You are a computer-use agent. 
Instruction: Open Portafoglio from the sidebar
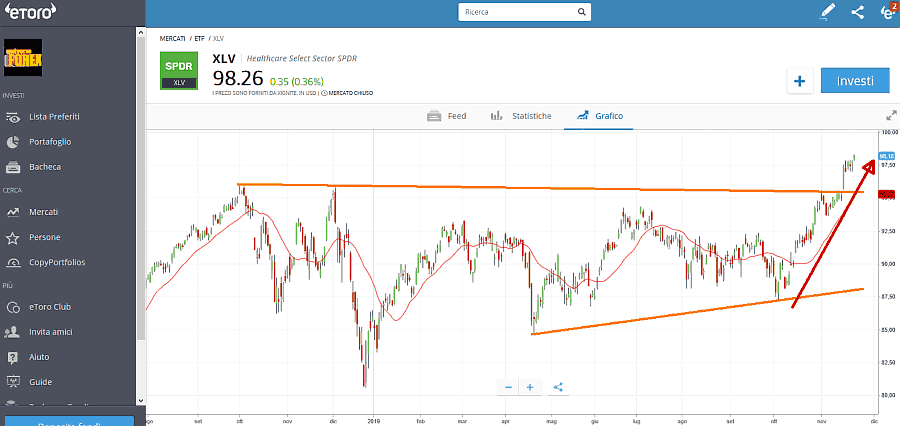(50, 142)
